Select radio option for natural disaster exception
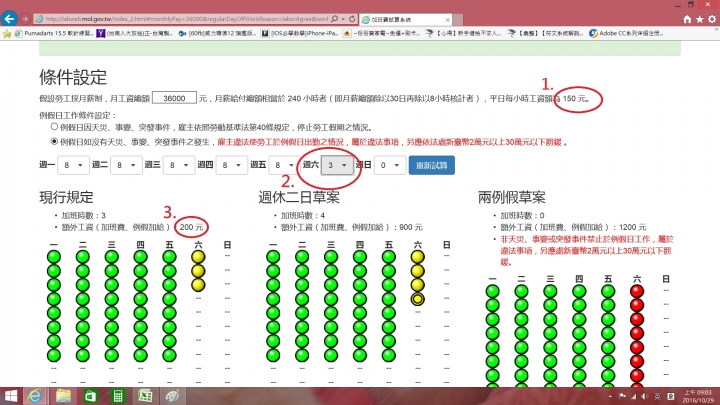720x405 pixels. tap(54, 127)
